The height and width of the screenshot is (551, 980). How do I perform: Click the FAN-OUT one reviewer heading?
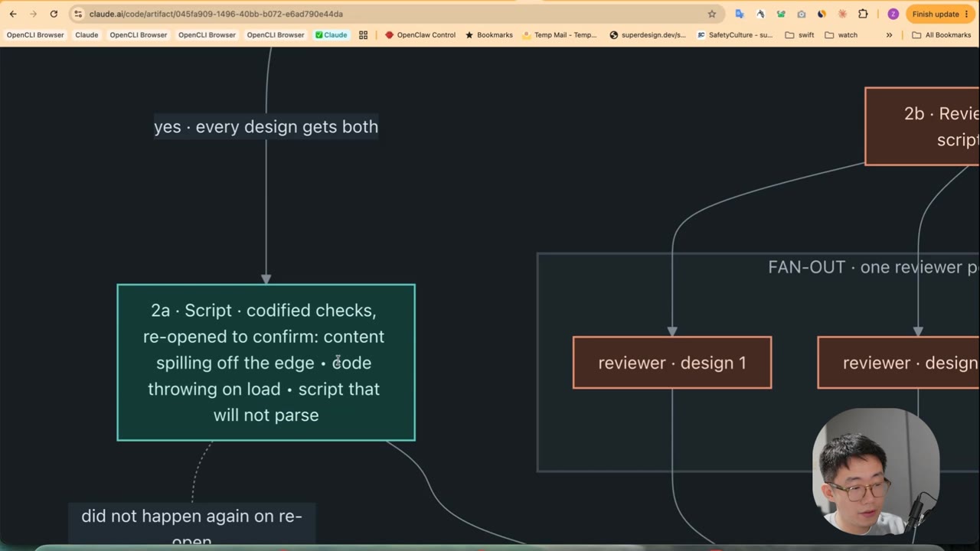pos(874,267)
